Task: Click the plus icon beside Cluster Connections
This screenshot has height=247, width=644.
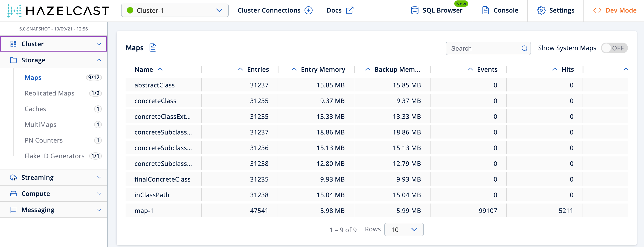Action: click(309, 11)
